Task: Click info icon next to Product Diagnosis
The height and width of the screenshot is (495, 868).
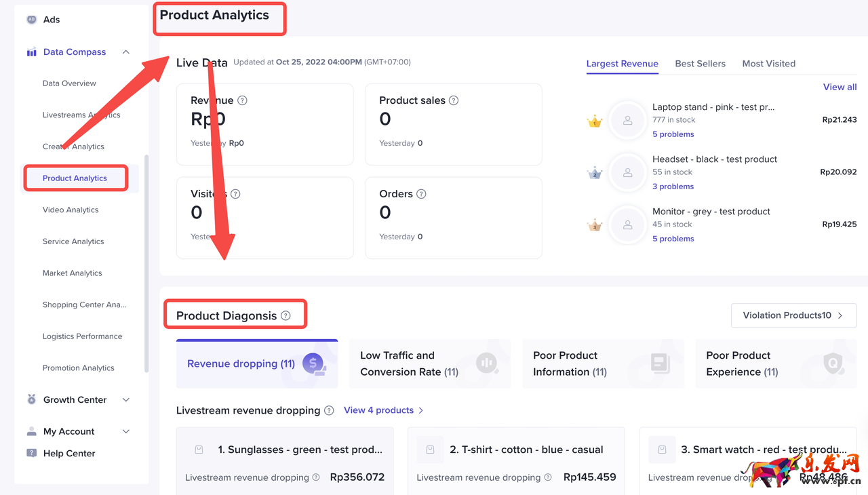Action: [x=285, y=316]
